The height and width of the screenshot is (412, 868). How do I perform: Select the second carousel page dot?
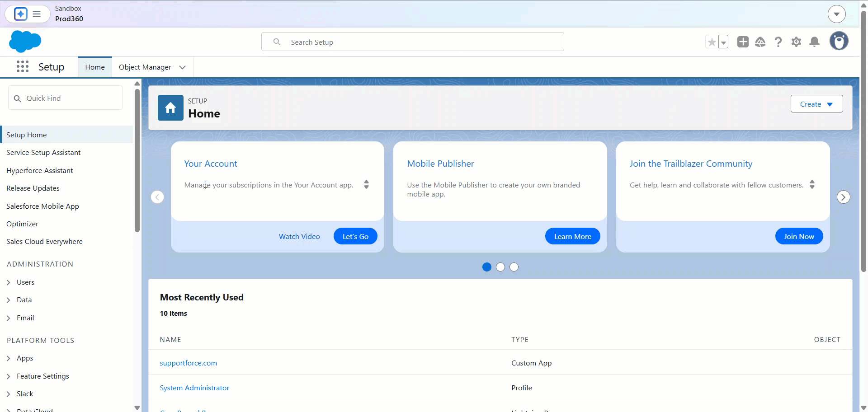pyautogui.click(x=500, y=267)
